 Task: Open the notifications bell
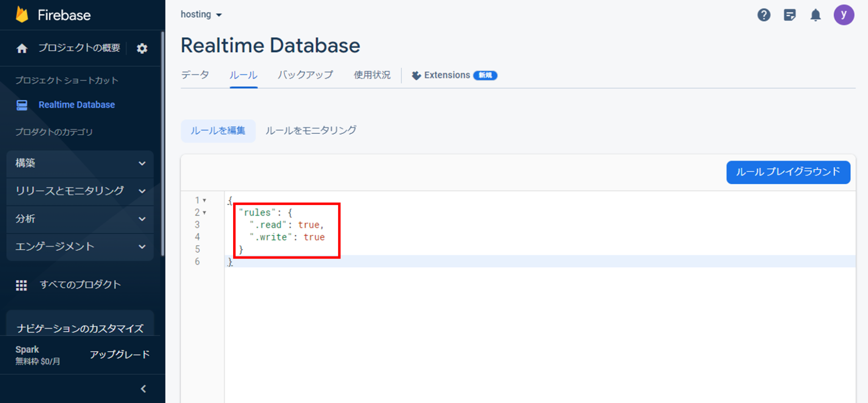click(x=816, y=14)
